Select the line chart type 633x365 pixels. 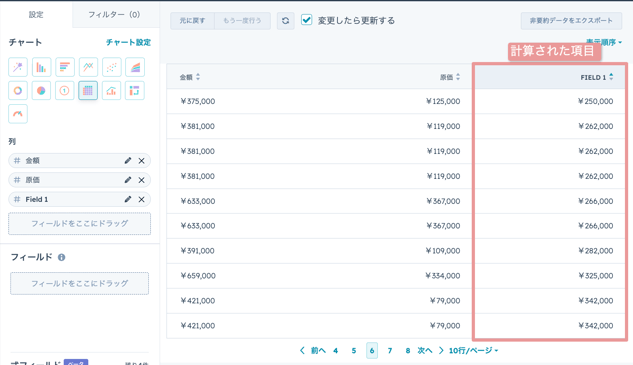coord(88,67)
